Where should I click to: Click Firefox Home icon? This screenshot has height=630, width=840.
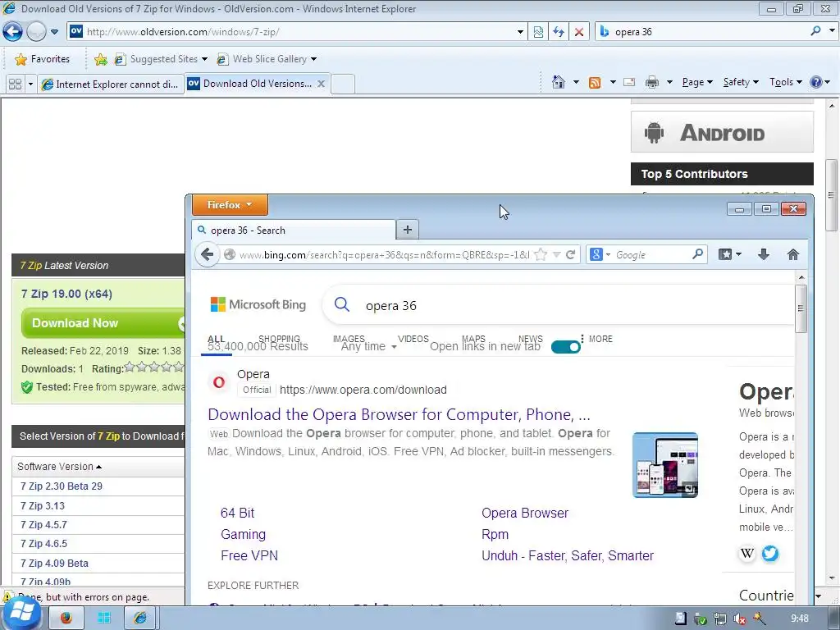coord(793,254)
